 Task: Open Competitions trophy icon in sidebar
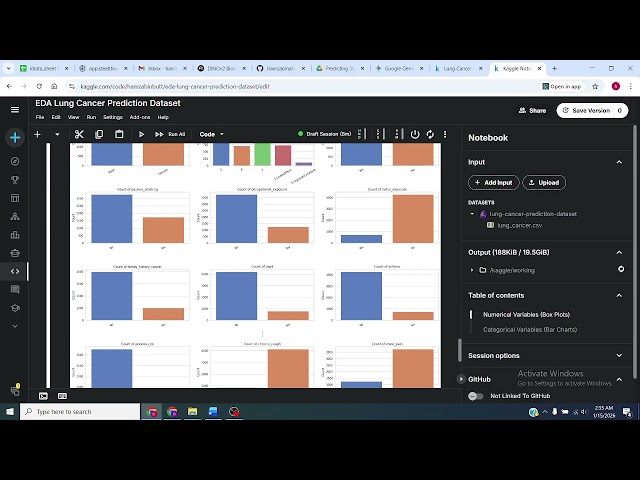point(15,180)
